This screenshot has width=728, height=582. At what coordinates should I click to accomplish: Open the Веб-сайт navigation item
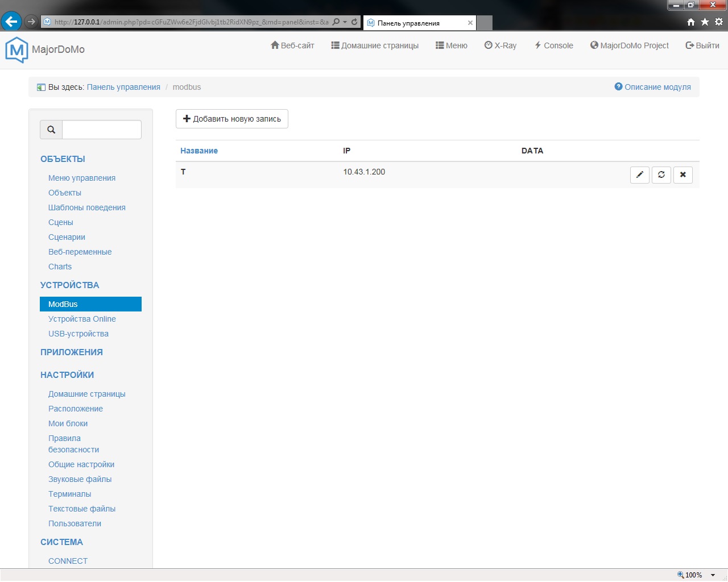point(292,45)
